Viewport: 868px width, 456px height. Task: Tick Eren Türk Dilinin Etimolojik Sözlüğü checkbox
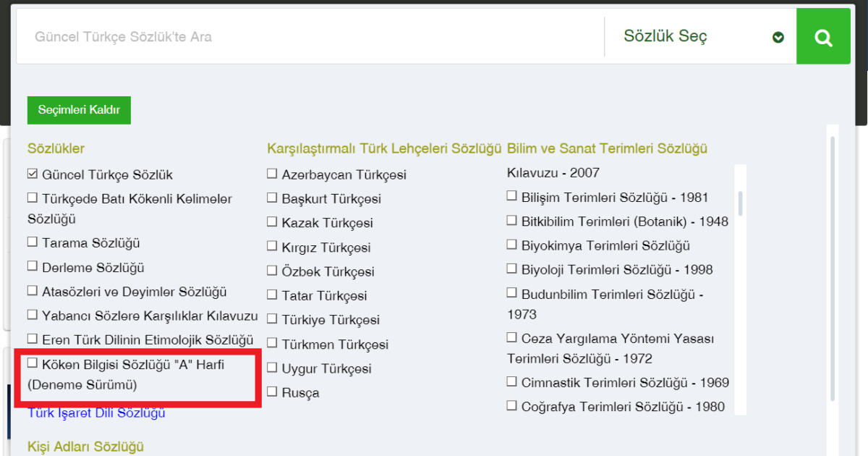[33, 338]
